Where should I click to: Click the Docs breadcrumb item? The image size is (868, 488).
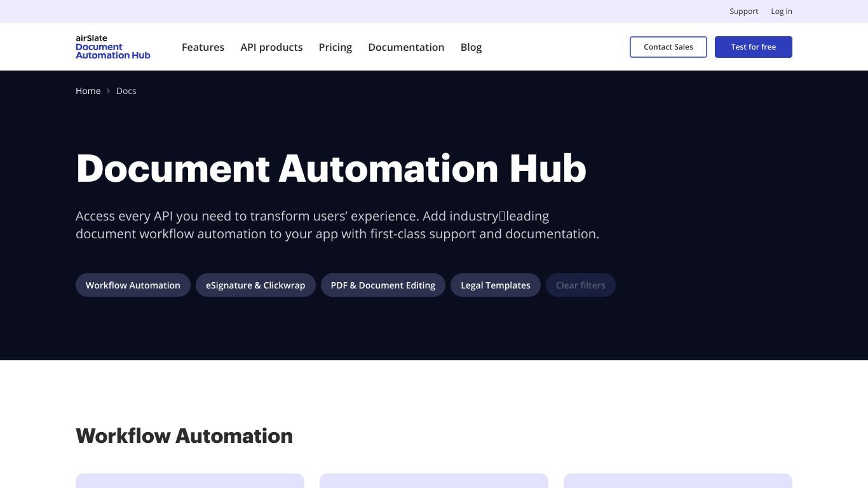(x=126, y=91)
